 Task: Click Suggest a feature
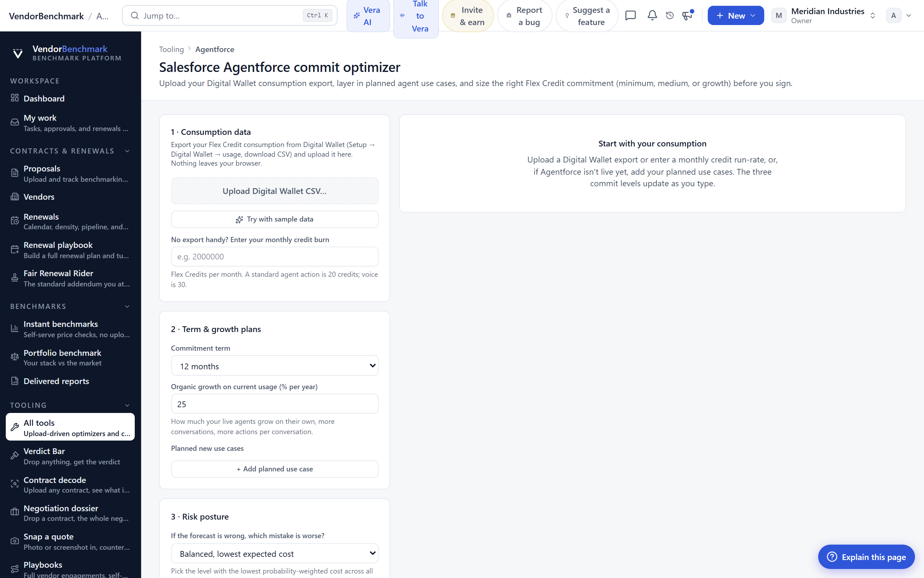(587, 16)
